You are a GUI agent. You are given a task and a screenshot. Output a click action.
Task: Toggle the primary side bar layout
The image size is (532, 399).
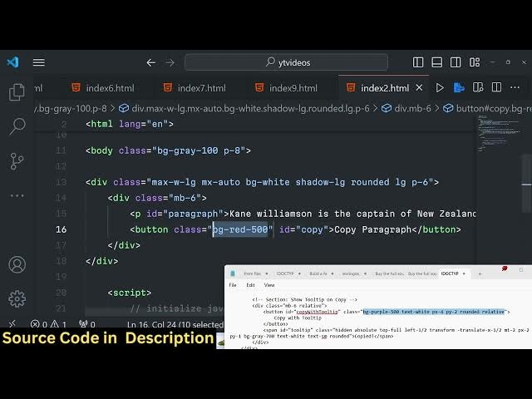tap(419, 62)
